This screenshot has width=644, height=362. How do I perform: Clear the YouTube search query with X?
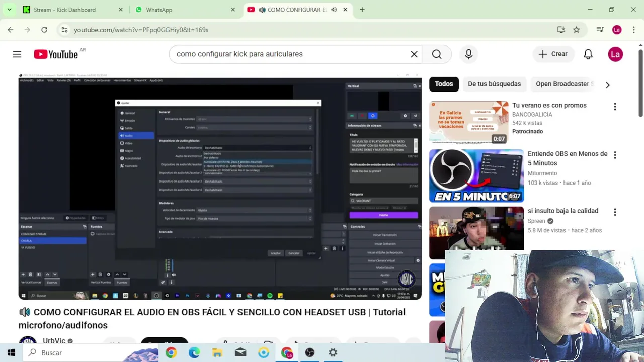point(414,54)
